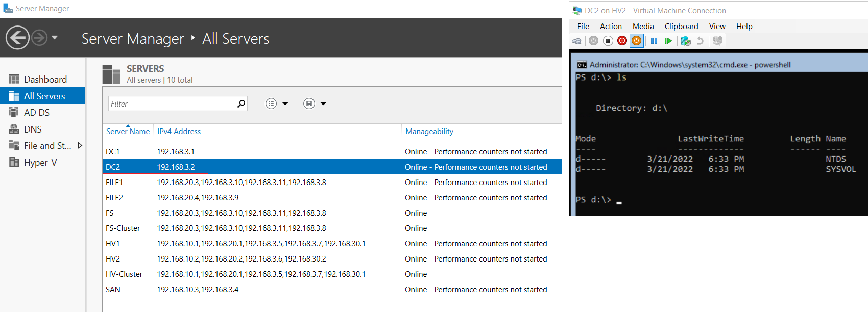Image resolution: width=868 pixels, height=312 pixels.
Task: Sort by Server Name column header
Action: [128, 131]
